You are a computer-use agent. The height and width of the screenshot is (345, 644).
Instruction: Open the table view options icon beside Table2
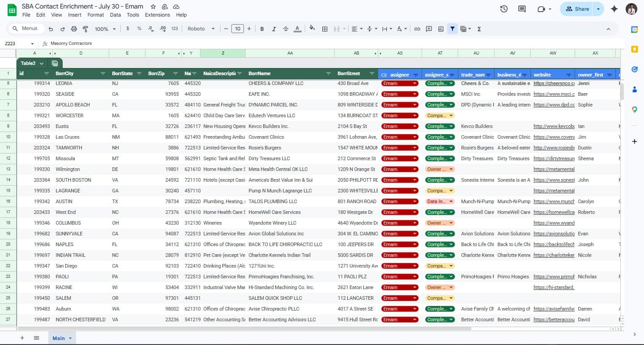pyautogui.click(x=55, y=63)
